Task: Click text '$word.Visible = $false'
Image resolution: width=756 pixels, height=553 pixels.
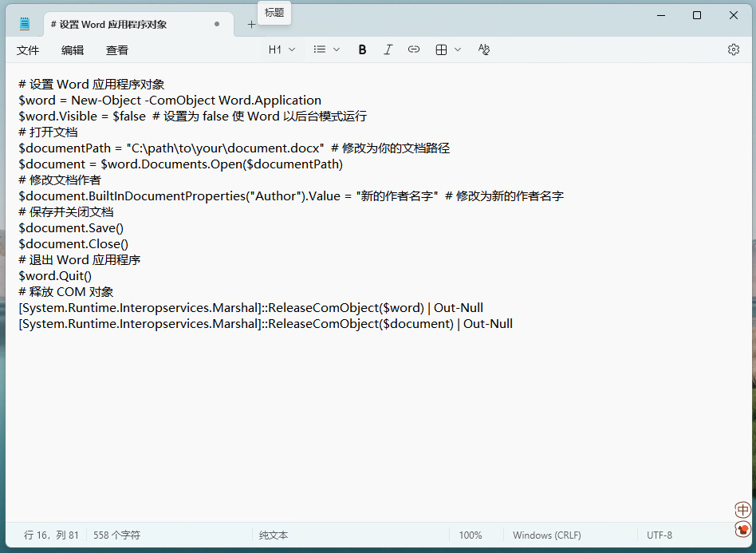Action: pos(82,117)
